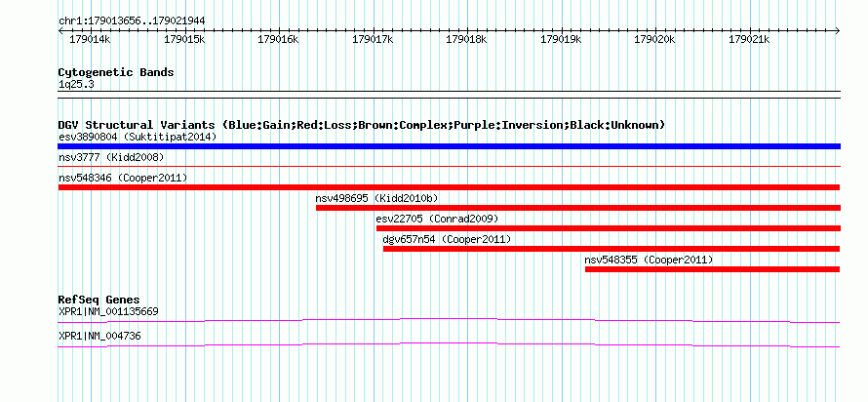Open esv22705 (Conrad2009) label

coord(437,219)
